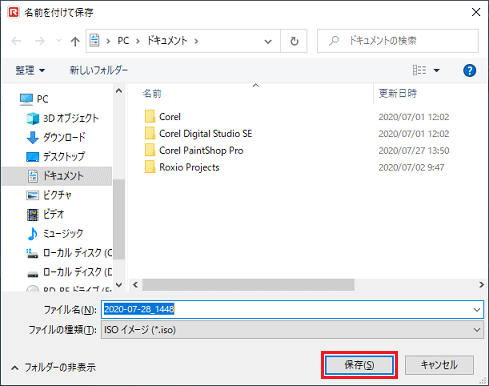Select the Corel PaintShop Pro folder
This screenshot has height=386, width=489.
click(194, 150)
